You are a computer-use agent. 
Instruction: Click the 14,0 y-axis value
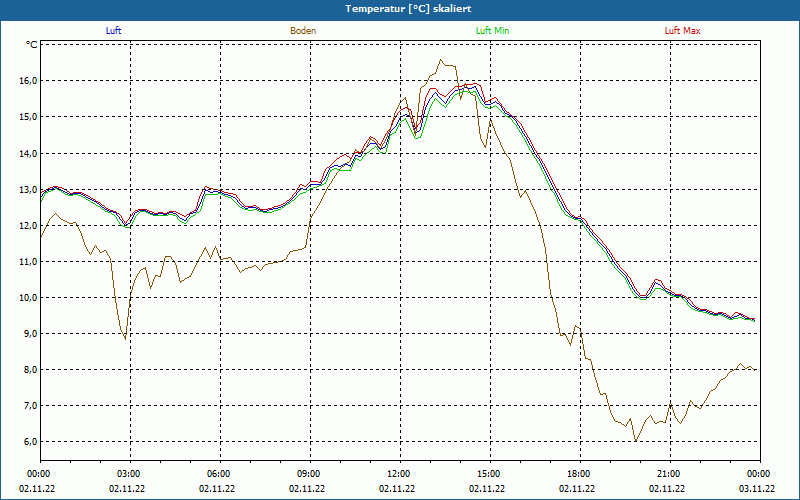[29, 153]
